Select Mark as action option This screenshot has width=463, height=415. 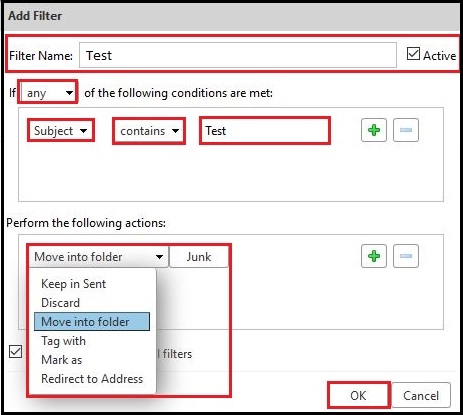point(62,360)
